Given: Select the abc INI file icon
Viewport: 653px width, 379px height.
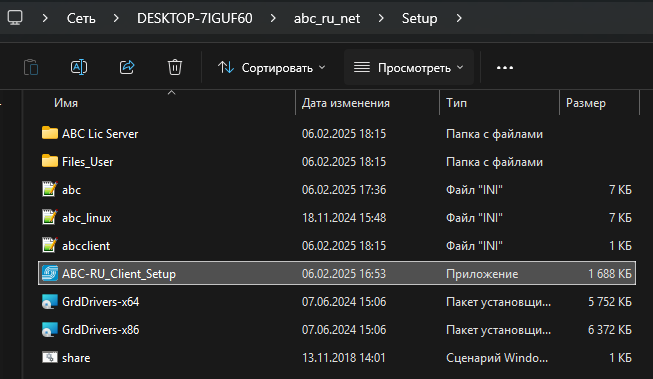Looking at the screenshot, I should click(x=50, y=189).
